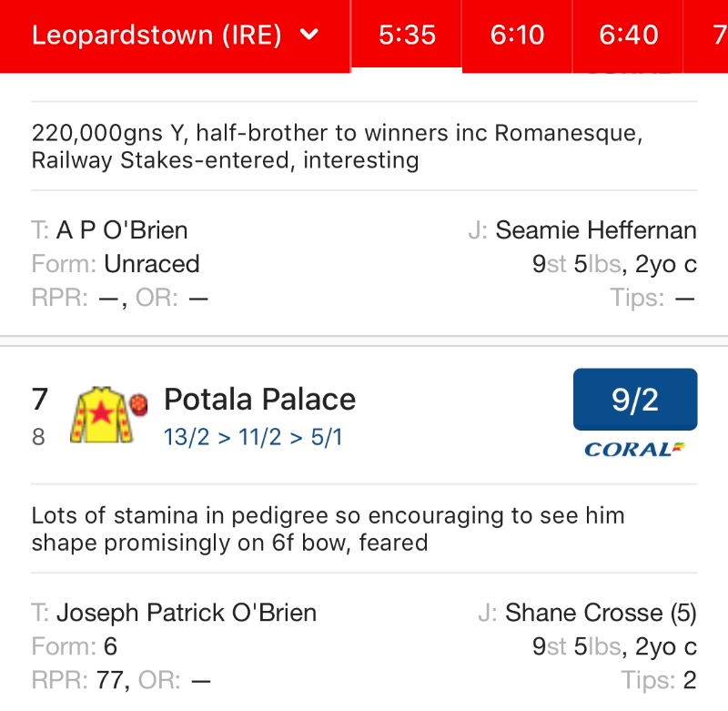
Task: Open the Leopardstown (IRE) meeting dropdown
Action: (173, 36)
